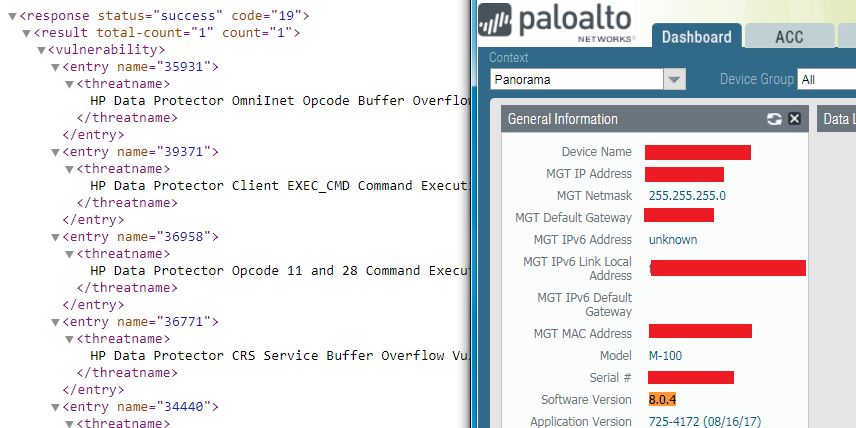Viewport: 856px width, 428px height.
Task: Select MGT Netmask value 255.255.255.0
Action: (687, 195)
